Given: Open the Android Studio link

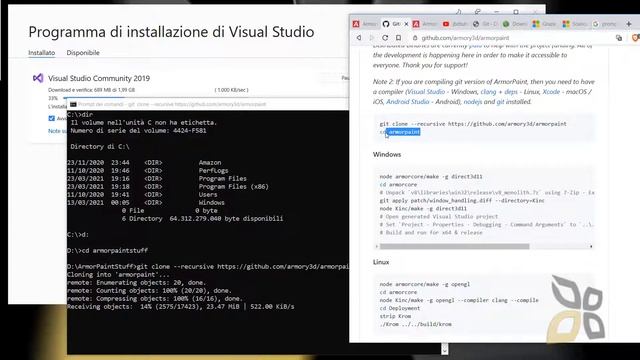Looking at the screenshot, I should click(408, 102).
